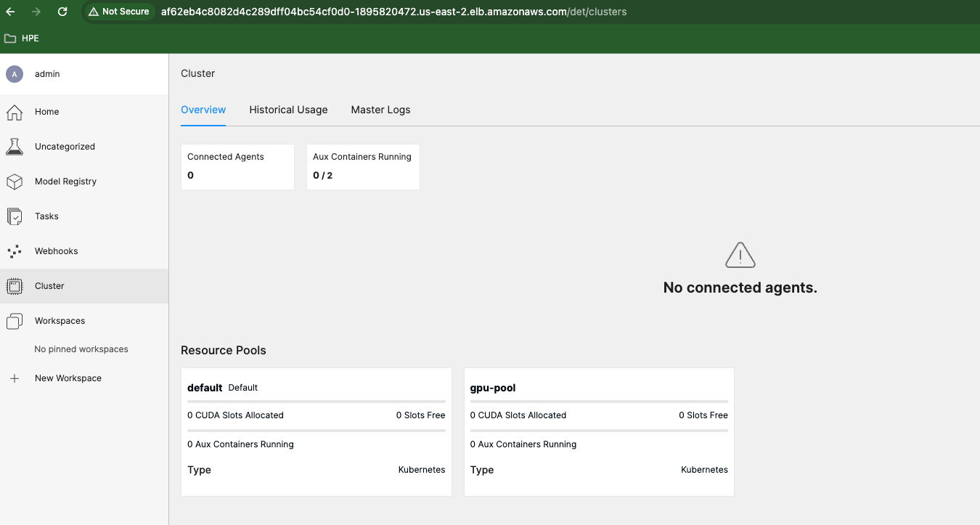Open the default resource pool card
This screenshot has height=525, width=980.
[x=317, y=432]
